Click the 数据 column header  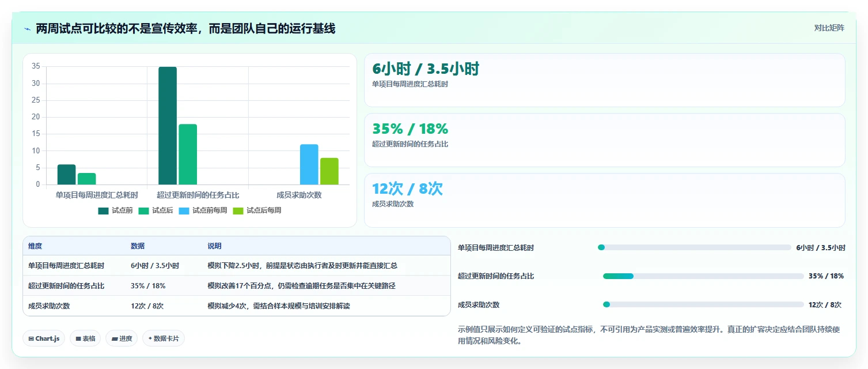138,246
